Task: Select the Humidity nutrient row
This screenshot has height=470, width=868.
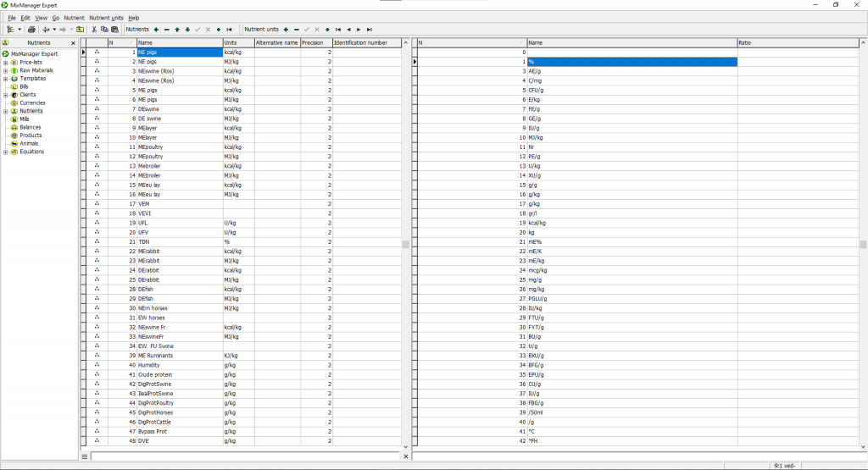Action: (243, 365)
